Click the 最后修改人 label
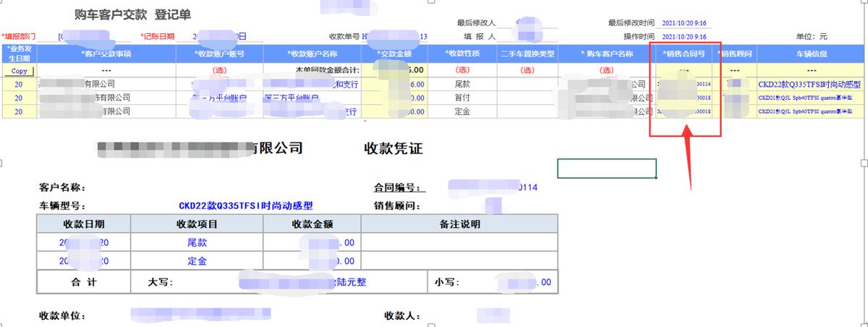 coord(475,23)
